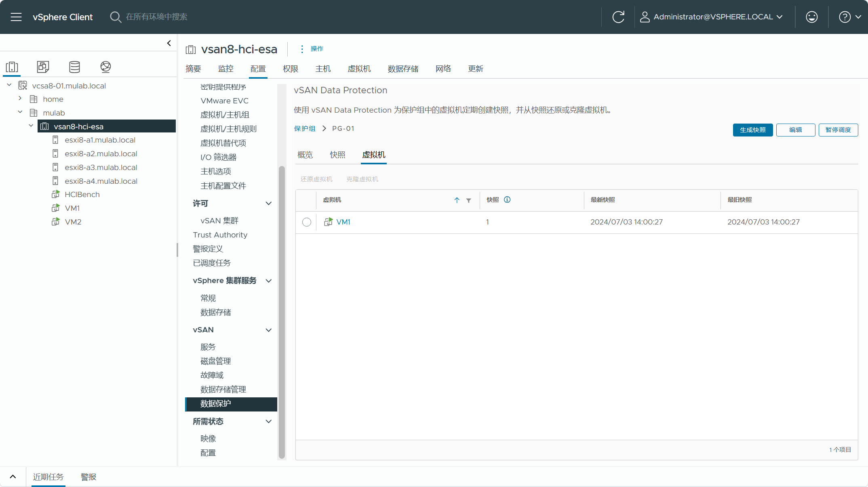Select the VM1 row radio button
The width and height of the screenshot is (868, 487).
(307, 222)
